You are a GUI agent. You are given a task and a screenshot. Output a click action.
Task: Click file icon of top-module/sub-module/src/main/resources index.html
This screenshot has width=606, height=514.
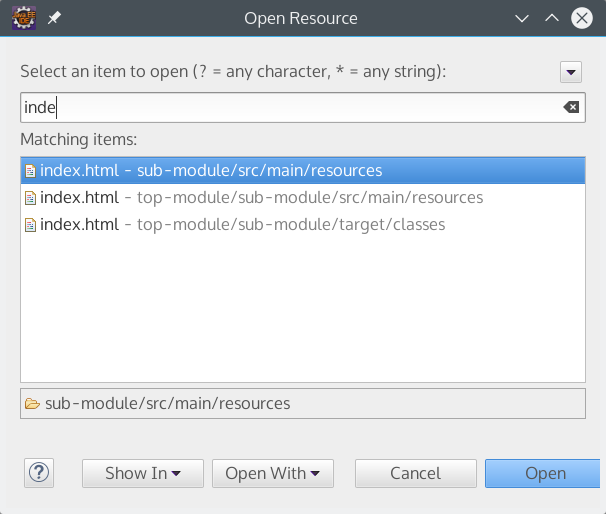[30, 197]
